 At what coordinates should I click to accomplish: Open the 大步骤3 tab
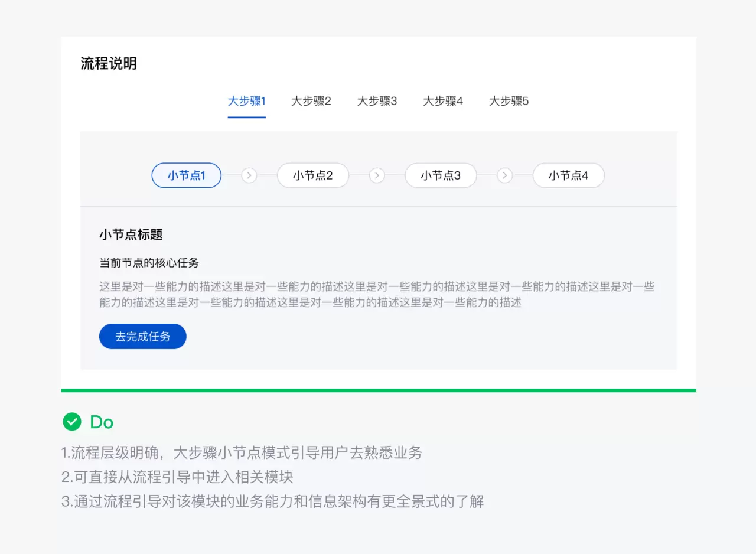[377, 101]
